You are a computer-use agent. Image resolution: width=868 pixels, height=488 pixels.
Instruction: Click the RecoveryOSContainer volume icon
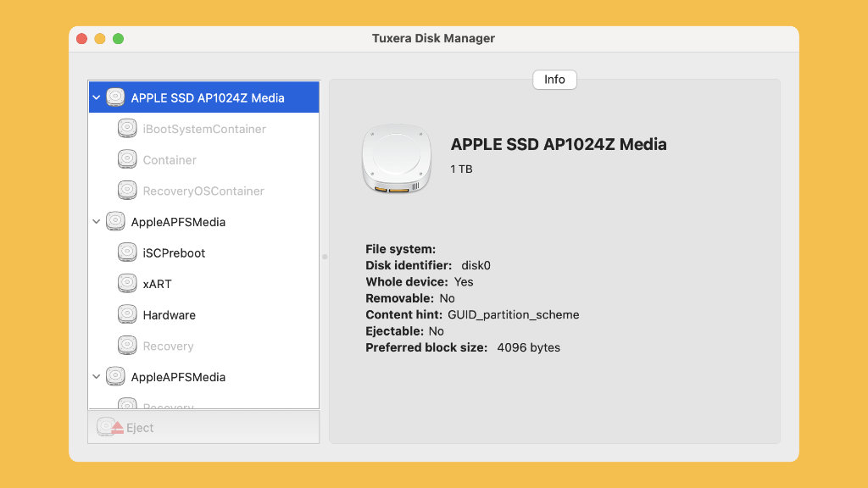point(127,191)
